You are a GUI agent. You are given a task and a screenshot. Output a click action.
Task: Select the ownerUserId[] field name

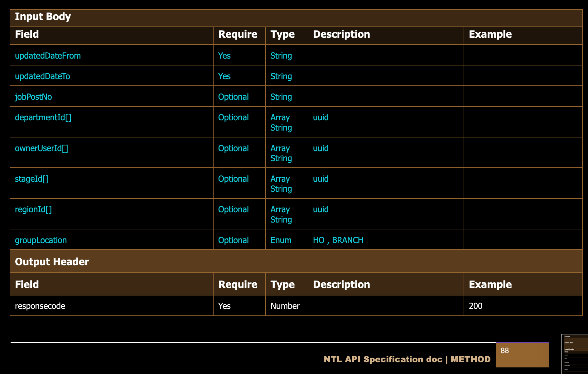41,148
